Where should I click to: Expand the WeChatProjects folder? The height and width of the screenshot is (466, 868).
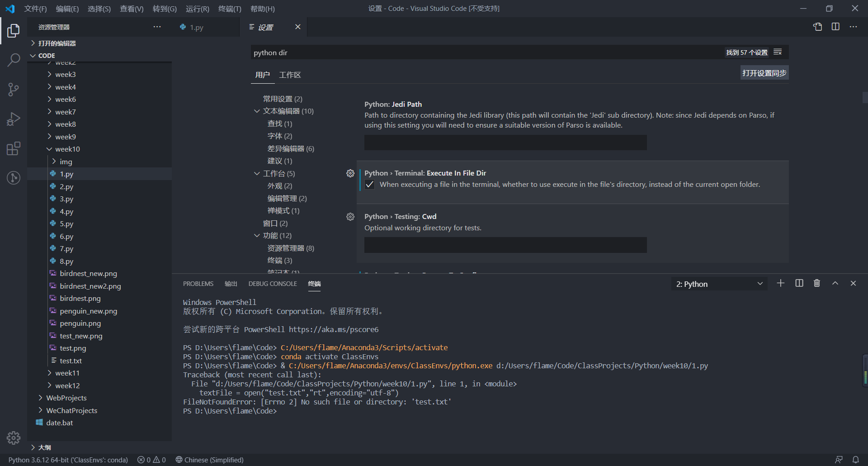click(x=71, y=411)
